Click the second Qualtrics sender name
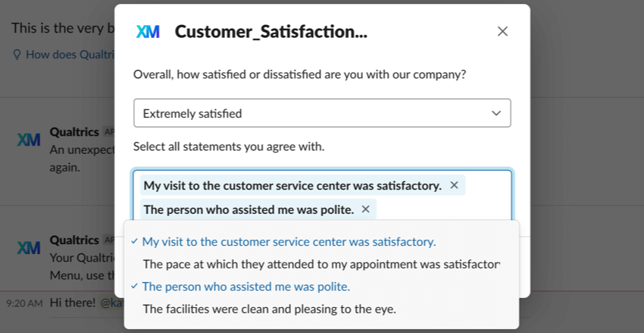Image resolution: width=644 pixels, height=333 pixels. pyautogui.click(x=74, y=240)
